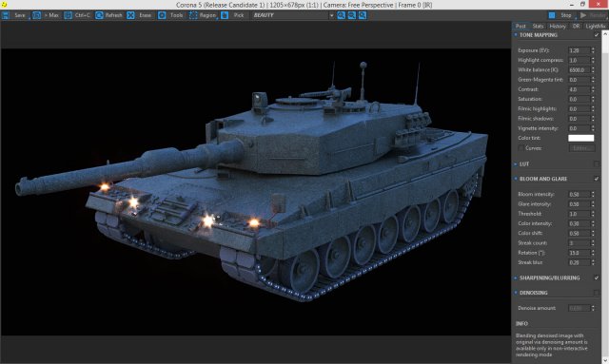Click the Color shift value field
The width and height of the screenshot is (609, 364).
580,233
